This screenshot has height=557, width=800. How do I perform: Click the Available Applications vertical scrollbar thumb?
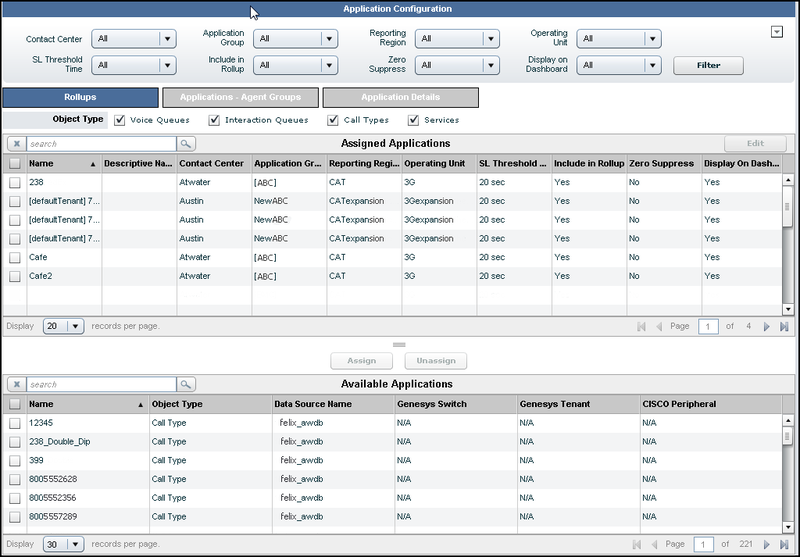787,436
